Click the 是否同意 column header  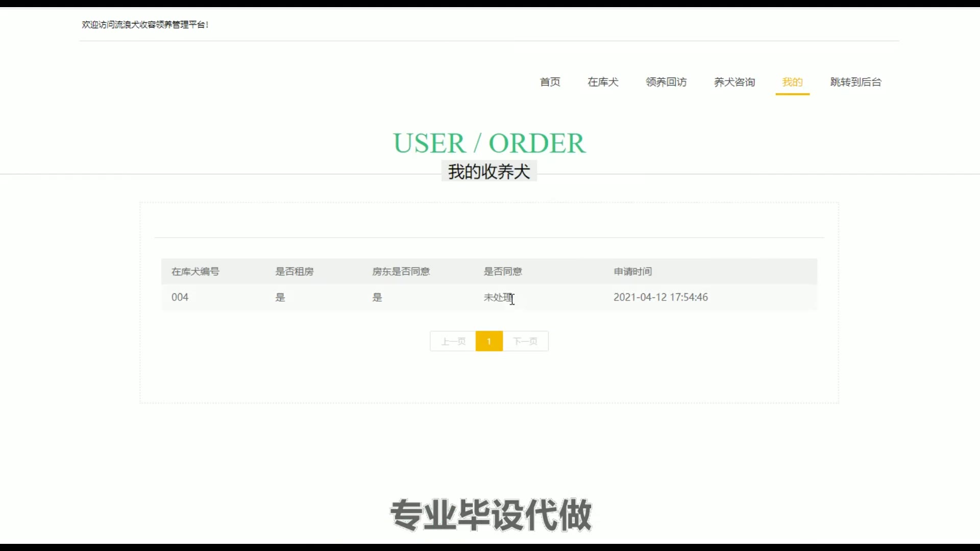click(x=503, y=271)
